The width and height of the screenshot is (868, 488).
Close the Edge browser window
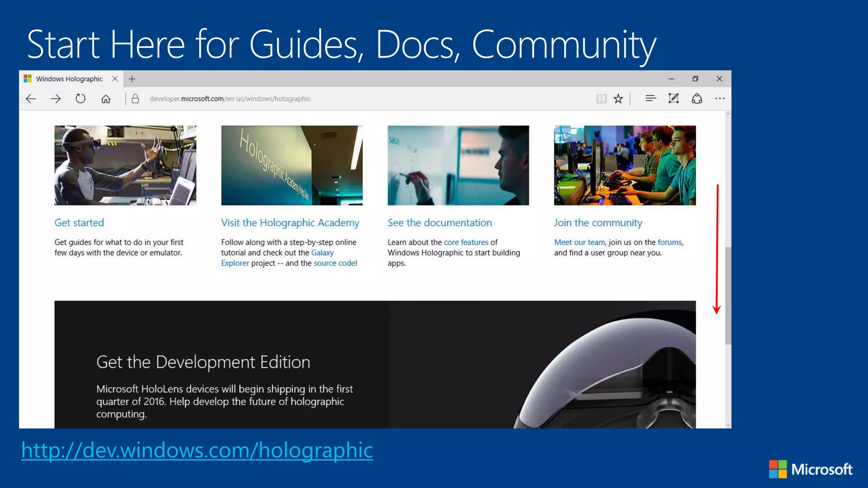pos(719,79)
